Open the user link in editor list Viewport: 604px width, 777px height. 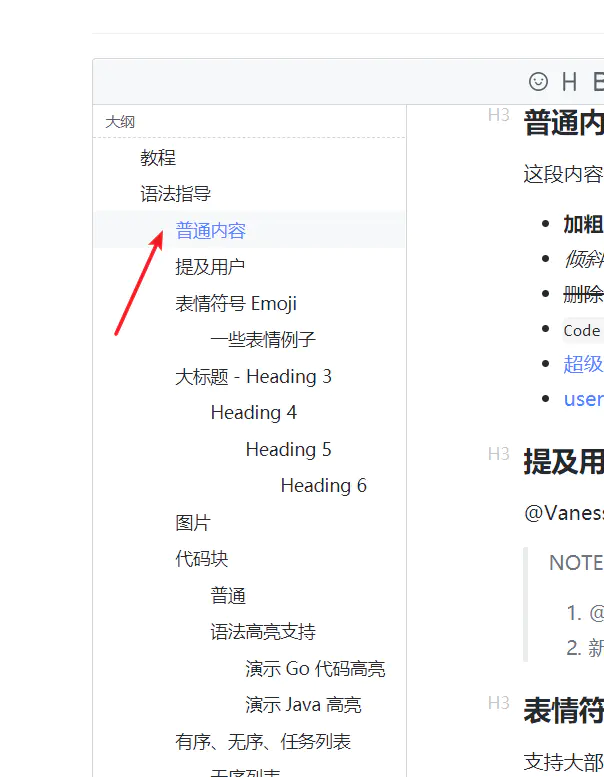(x=583, y=399)
